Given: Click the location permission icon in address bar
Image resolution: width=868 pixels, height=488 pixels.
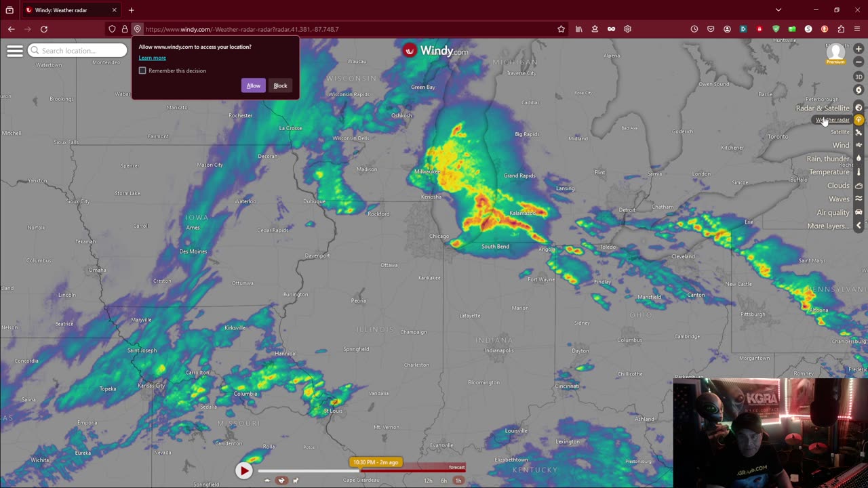Looking at the screenshot, I should tap(137, 29).
